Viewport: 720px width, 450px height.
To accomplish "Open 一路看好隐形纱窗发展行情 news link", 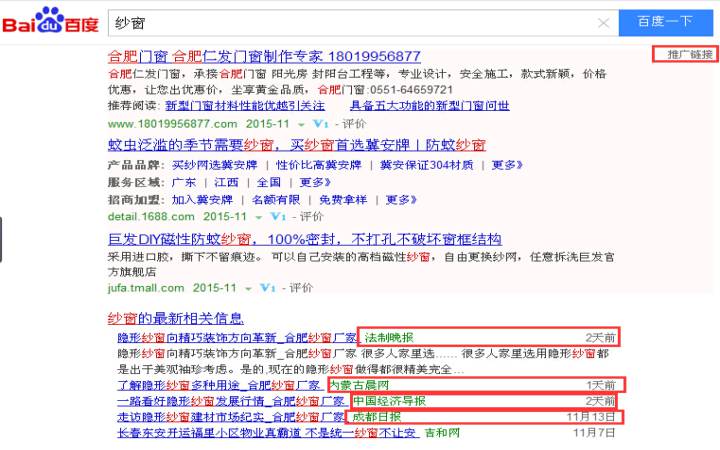I will coord(231,401).
